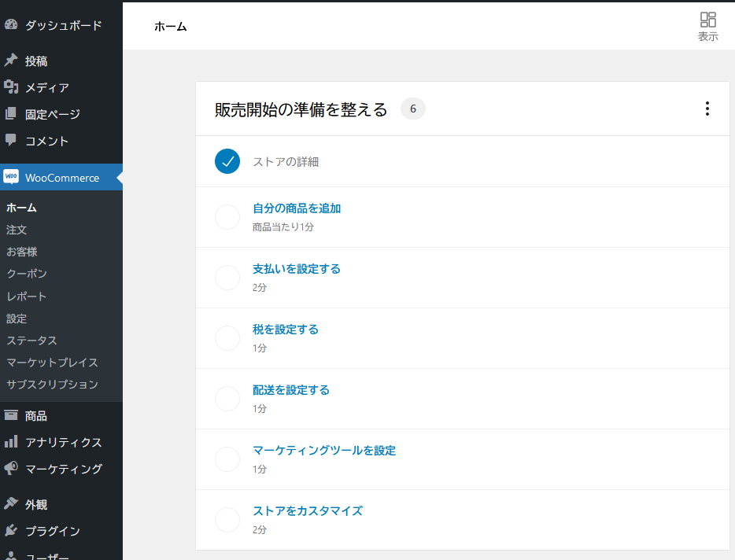Click the empty circle for 支払いを設定する
735x560 pixels.
coord(227,278)
